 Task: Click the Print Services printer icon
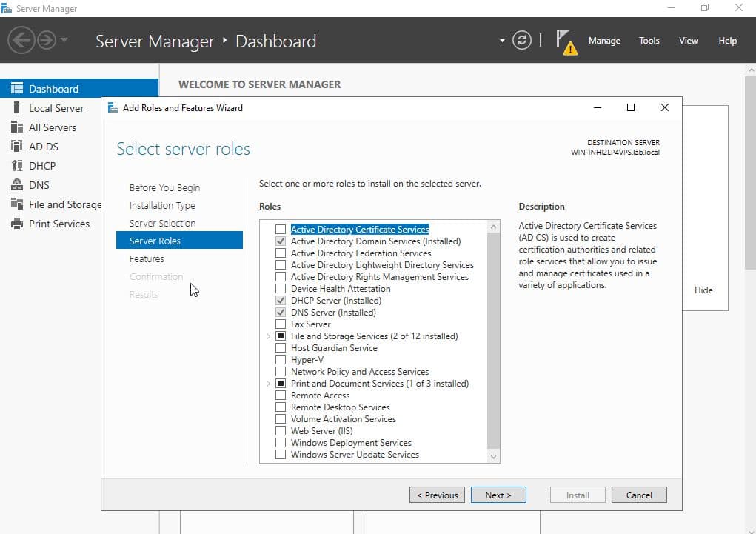17,224
